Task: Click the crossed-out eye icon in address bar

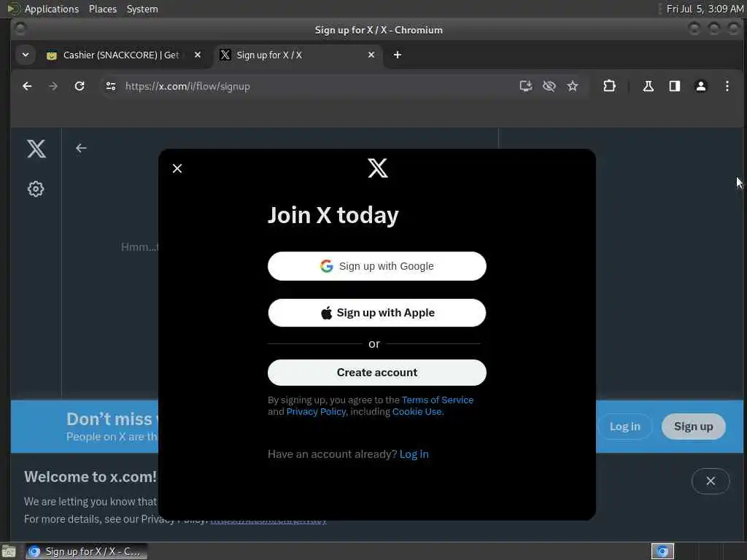Action: pyautogui.click(x=549, y=86)
